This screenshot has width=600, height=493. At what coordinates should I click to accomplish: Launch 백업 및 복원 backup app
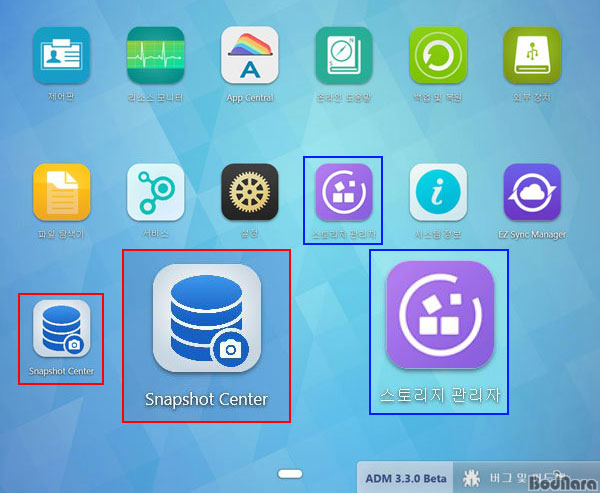click(438, 56)
